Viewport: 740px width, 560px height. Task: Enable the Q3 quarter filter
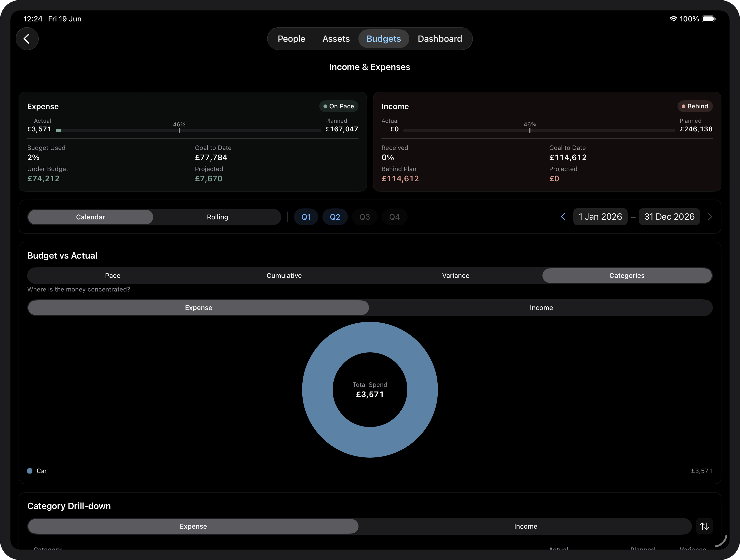(365, 217)
